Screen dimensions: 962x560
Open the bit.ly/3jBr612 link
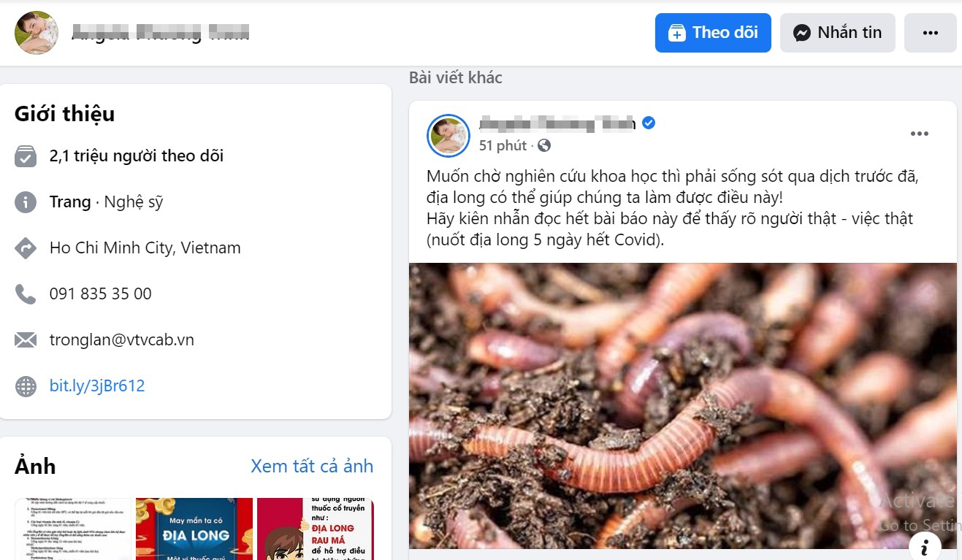coord(97,386)
